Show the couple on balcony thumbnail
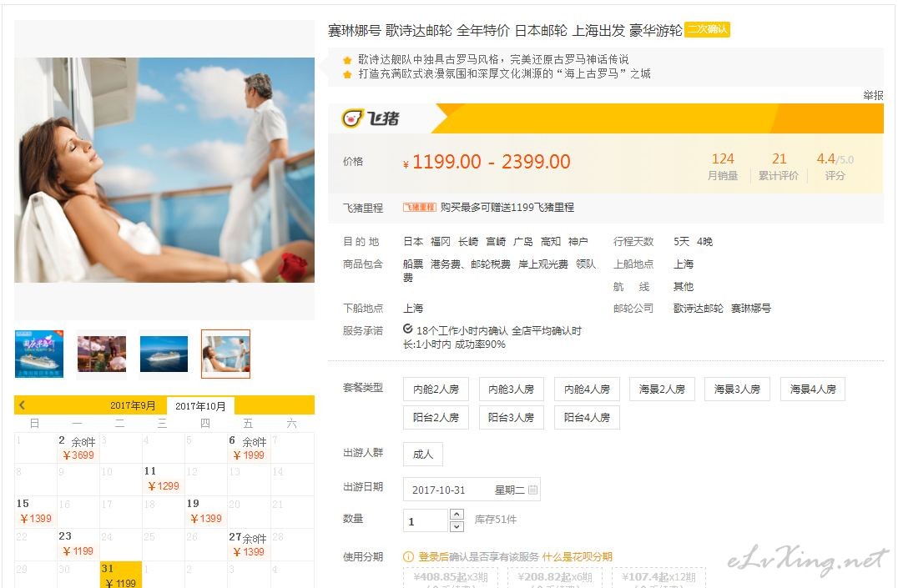This screenshot has height=588, width=898. coord(225,354)
